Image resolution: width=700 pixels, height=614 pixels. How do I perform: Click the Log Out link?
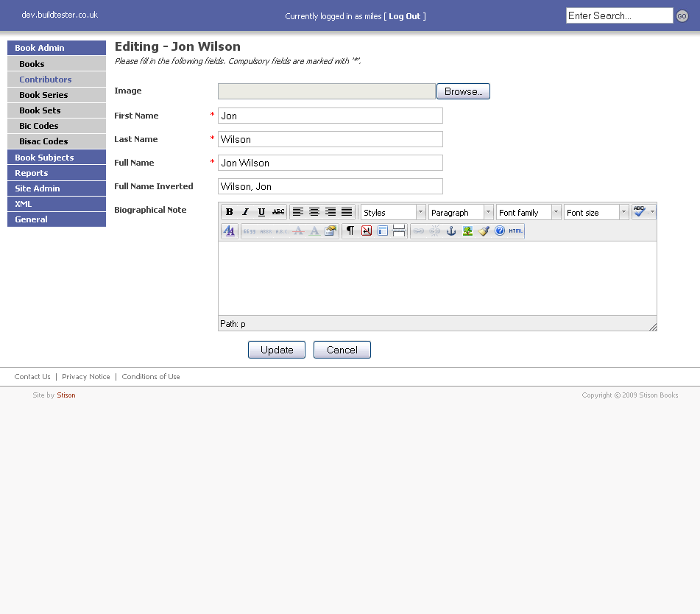404,16
